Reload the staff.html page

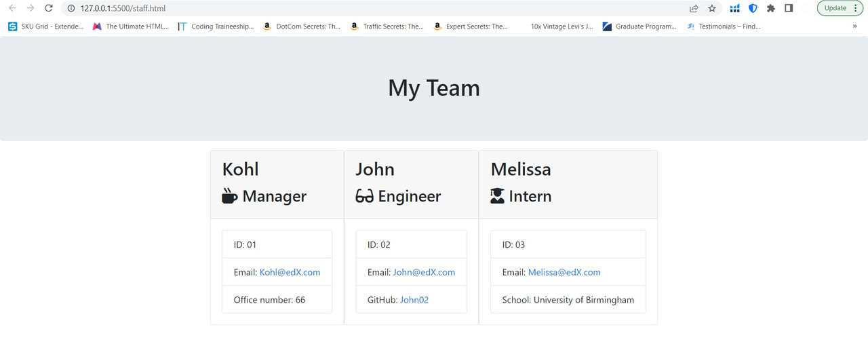tap(48, 8)
